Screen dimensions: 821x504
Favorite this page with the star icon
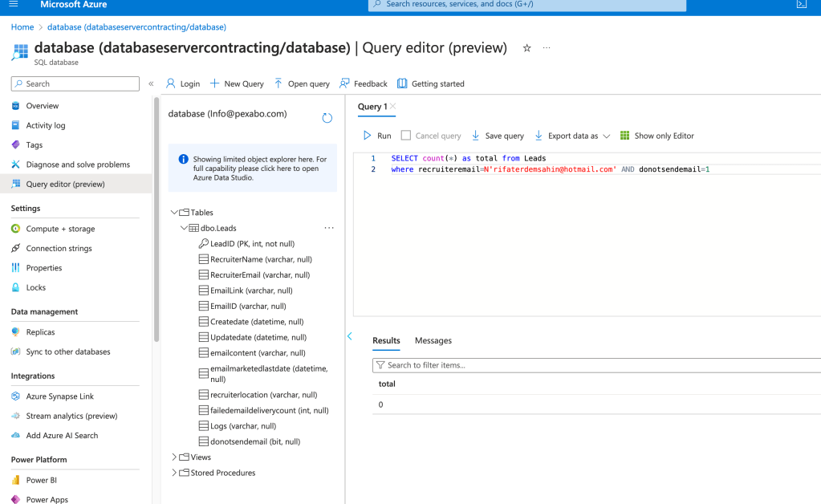[526, 48]
